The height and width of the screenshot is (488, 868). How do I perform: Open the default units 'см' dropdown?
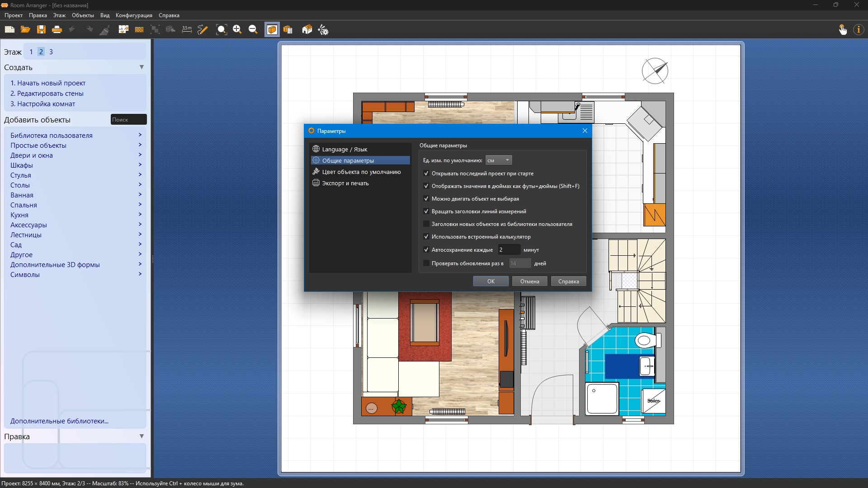coord(498,160)
